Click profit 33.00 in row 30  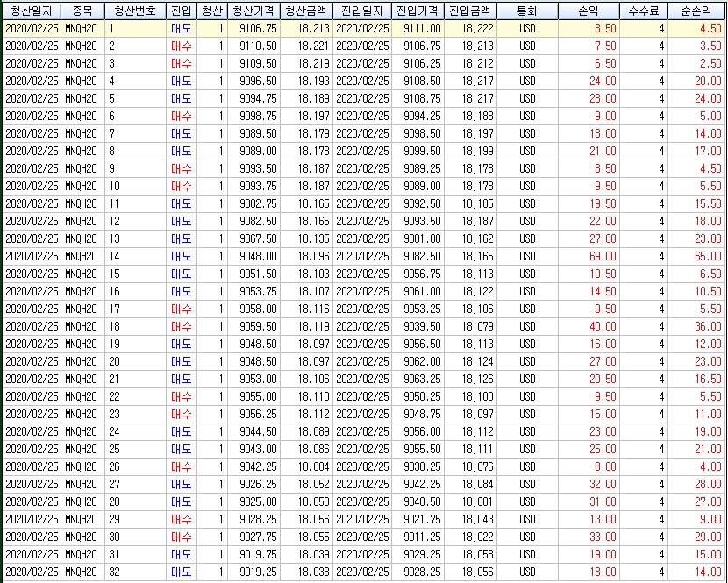tap(603, 537)
